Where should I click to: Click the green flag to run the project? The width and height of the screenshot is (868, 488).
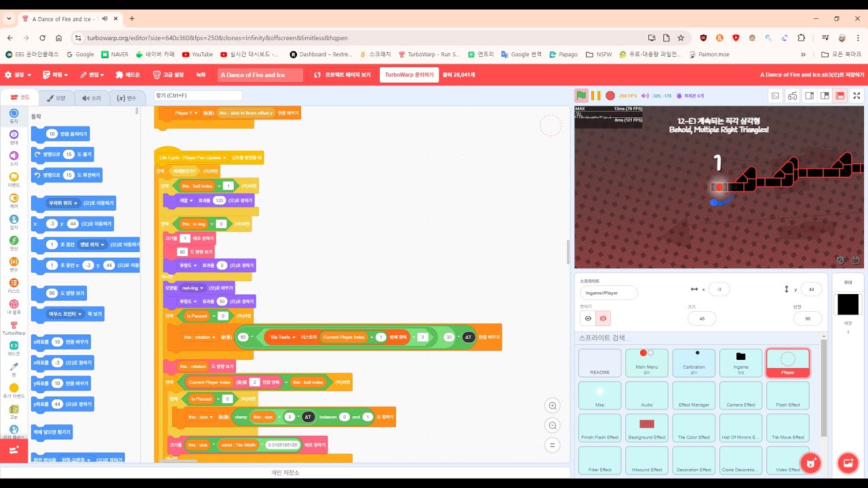coord(581,96)
